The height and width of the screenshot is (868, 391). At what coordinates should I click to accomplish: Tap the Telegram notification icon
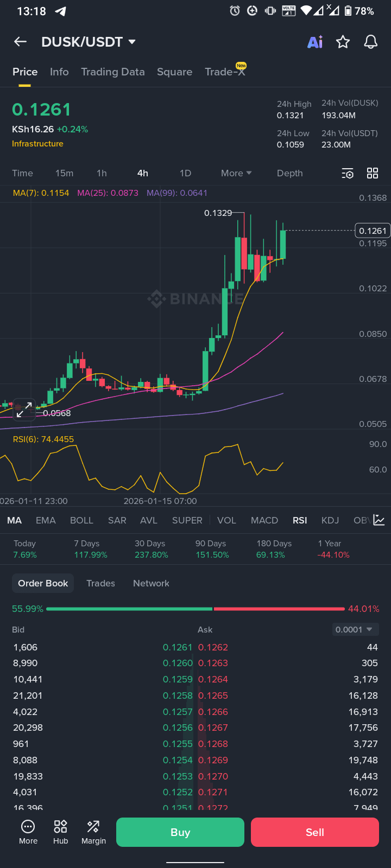pos(61,11)
